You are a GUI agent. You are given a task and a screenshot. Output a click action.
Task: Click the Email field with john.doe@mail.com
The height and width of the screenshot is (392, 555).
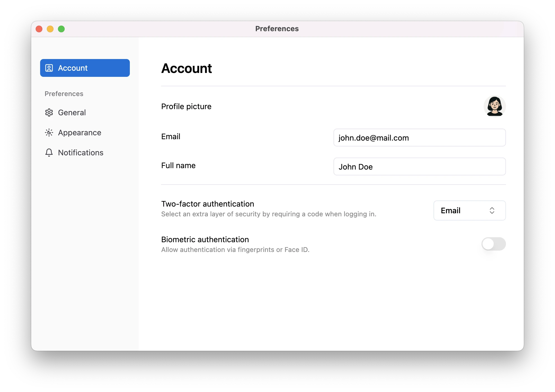(419, 138)
